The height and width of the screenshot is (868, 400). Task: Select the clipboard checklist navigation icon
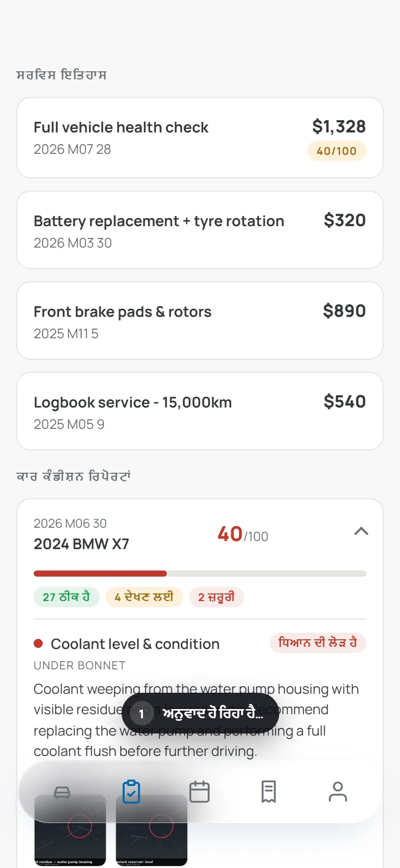pyautogui.click(x=131, y=792)
